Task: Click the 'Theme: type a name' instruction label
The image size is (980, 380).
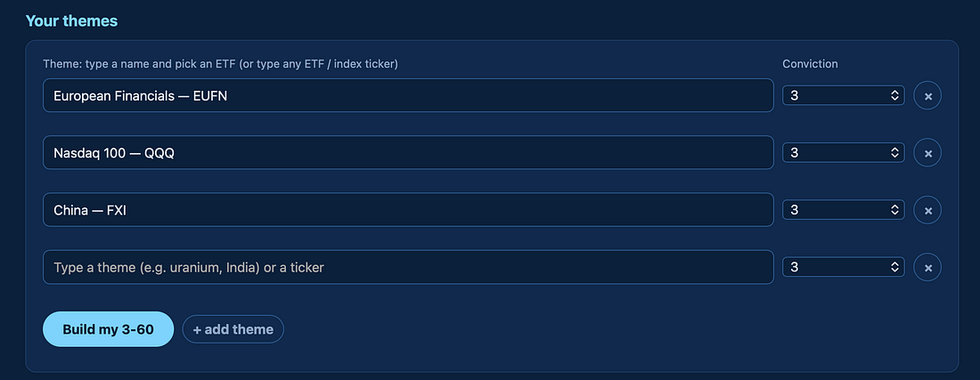Action: [x=221, y=64]
